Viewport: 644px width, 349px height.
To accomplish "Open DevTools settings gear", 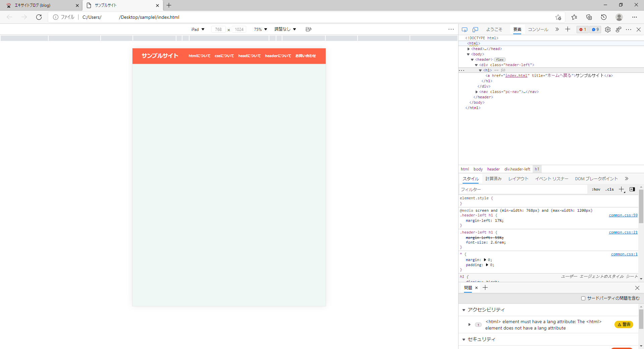I will point(608,30).
